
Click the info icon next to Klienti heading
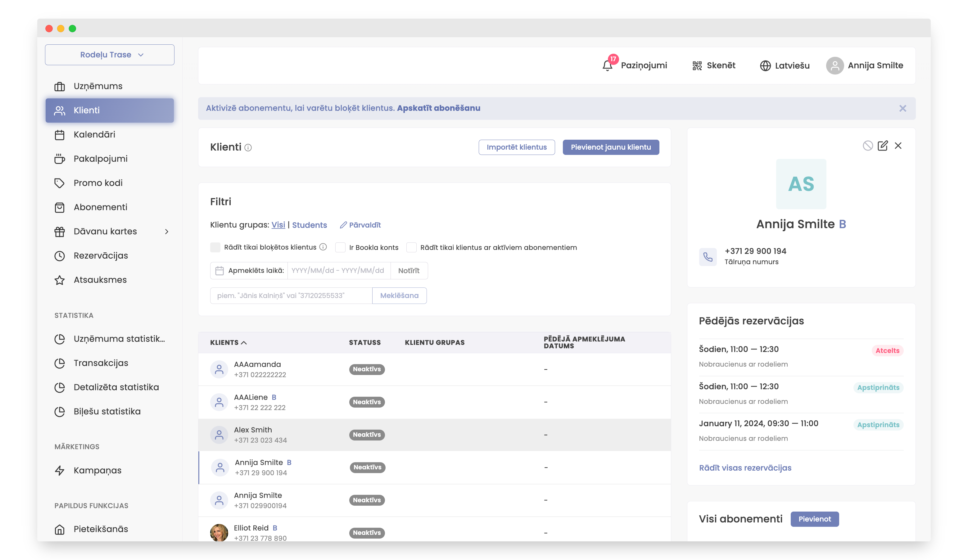pos(248,147)
